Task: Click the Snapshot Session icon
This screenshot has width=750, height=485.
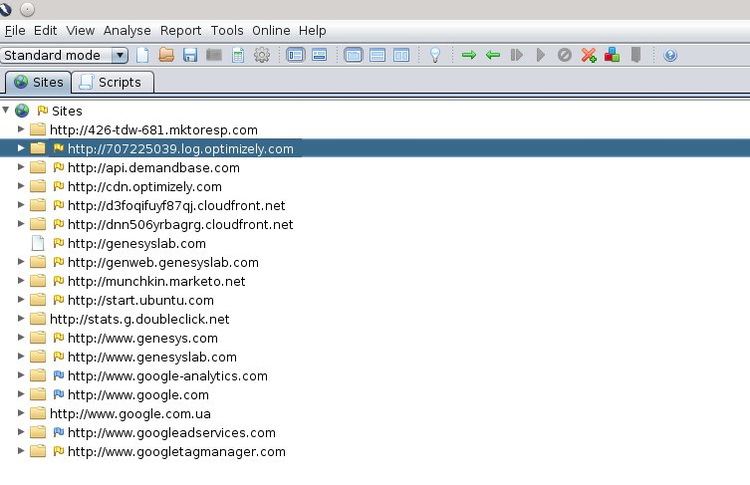Action: click(214, 55)
